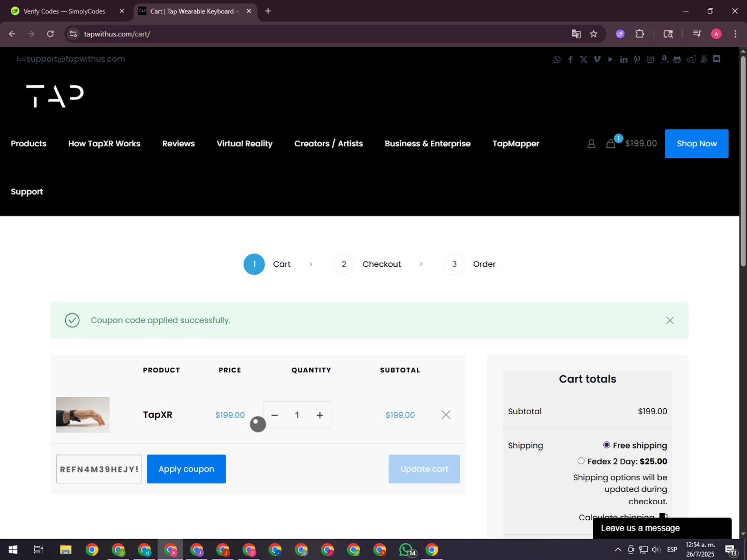Open the Instagram icon in header

point(650,59)
